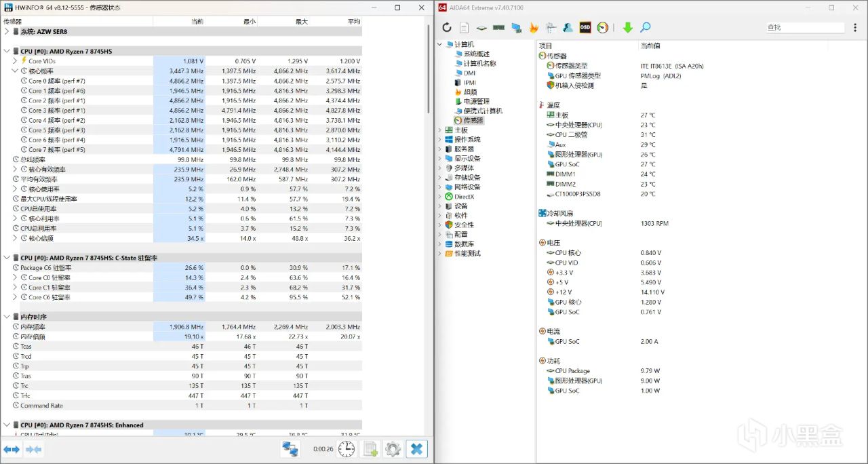The image size is (868, 464).
Task: Click the HWiNFO vertical scrollbar
Action: coord(429,69)
